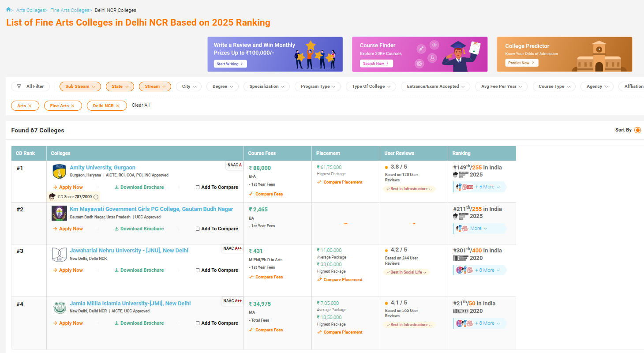Click Amity University Gurgaon logo
Image resolution: width=644 pixels, height=353 pixels.
point(59,171)
